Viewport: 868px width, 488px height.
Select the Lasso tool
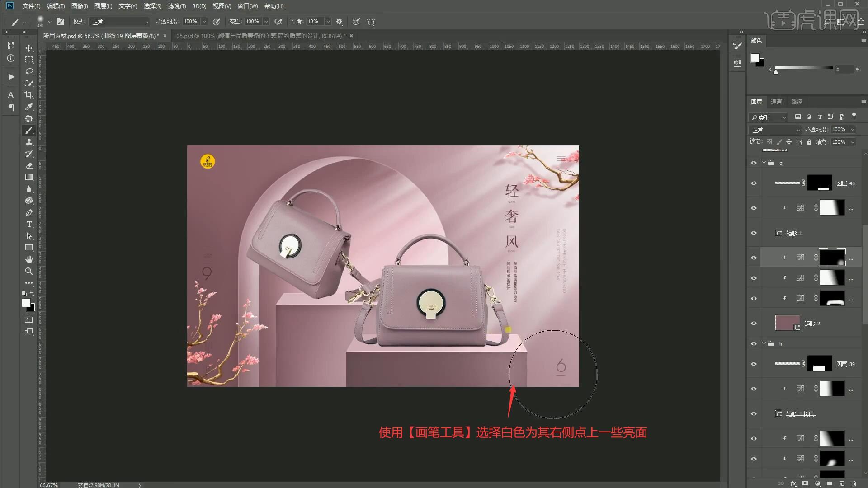point(29,71)
